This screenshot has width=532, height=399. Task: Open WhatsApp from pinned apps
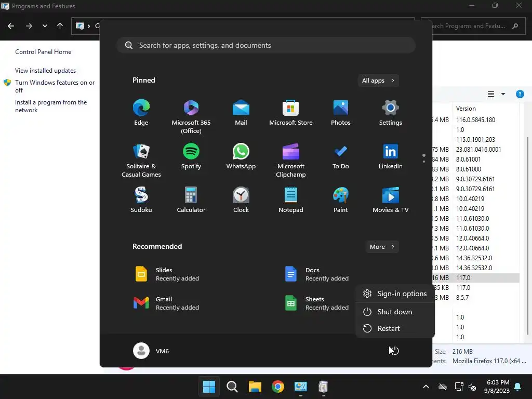241,156
